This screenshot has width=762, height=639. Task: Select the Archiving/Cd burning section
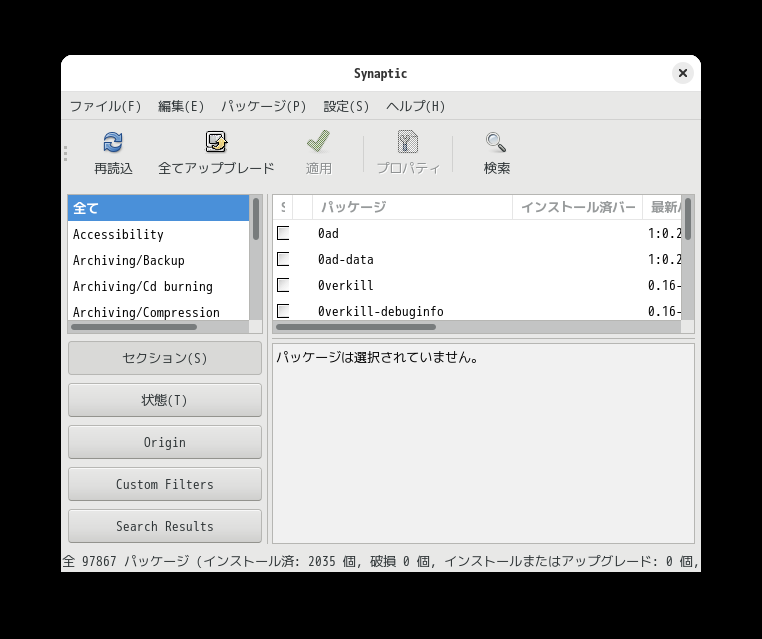158,286
